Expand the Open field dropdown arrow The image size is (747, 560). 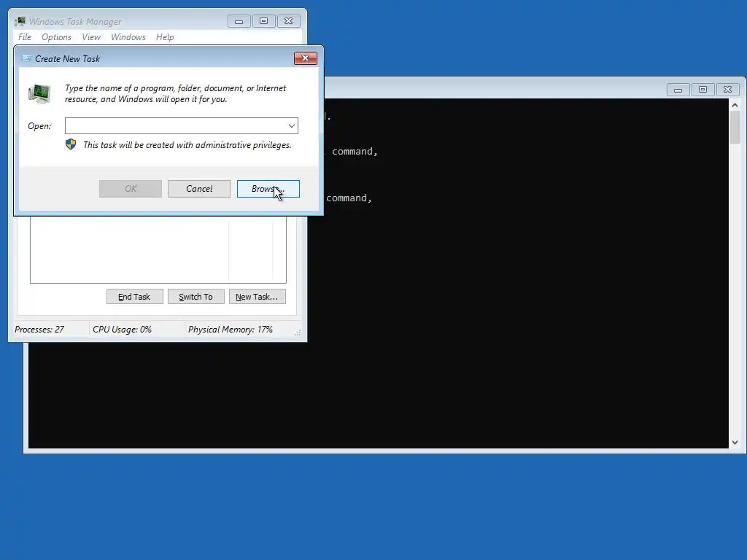click(292, 125)
